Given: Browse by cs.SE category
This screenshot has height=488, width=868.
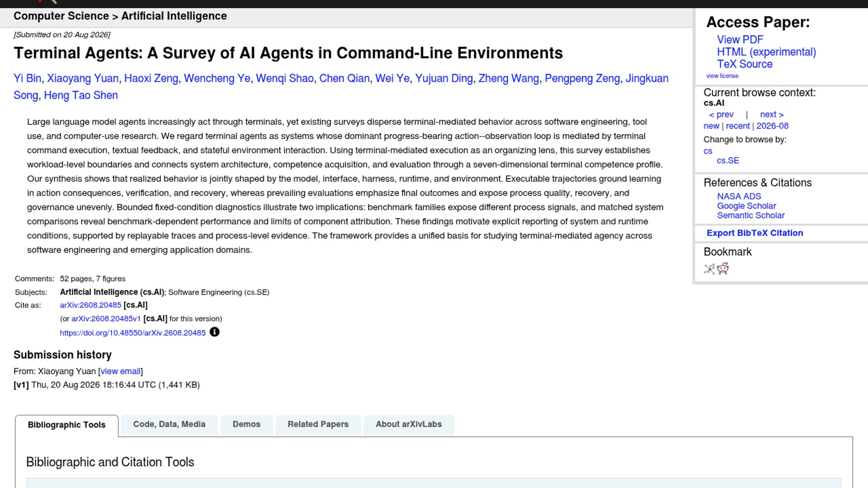Looking at the screenshot, I should point(728,161).
